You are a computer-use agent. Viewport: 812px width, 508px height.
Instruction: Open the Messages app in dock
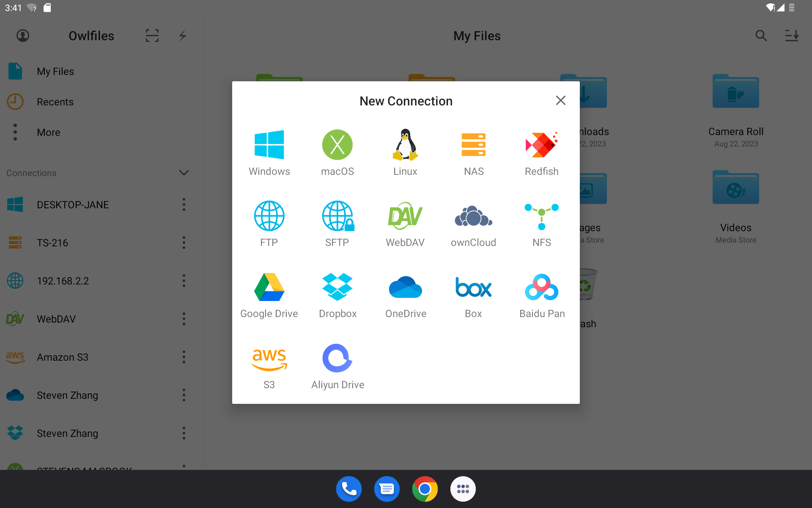point(387,489)
